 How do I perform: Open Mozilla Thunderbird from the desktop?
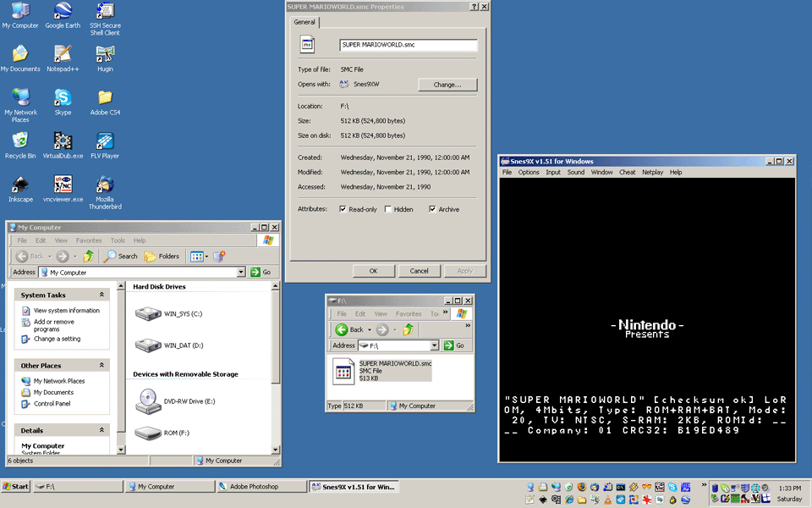(105, 185)
